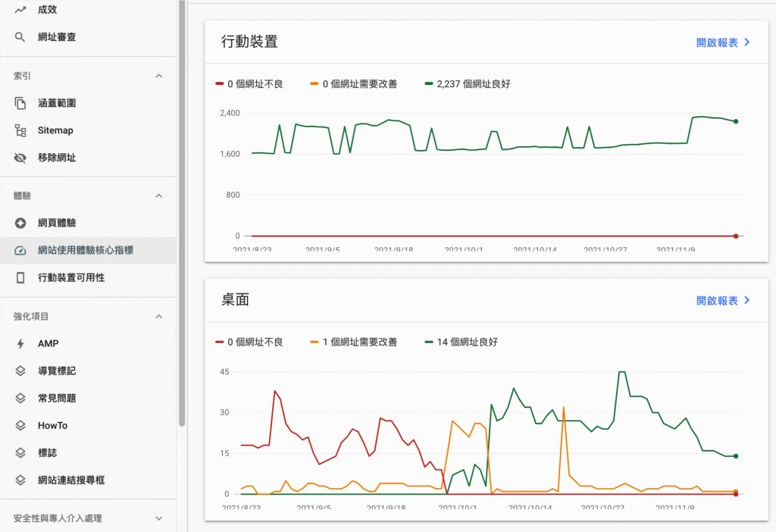Click the 移除網址 crossed-eye icon
Viewport: 776px width, 532px height.
(20, 158)
